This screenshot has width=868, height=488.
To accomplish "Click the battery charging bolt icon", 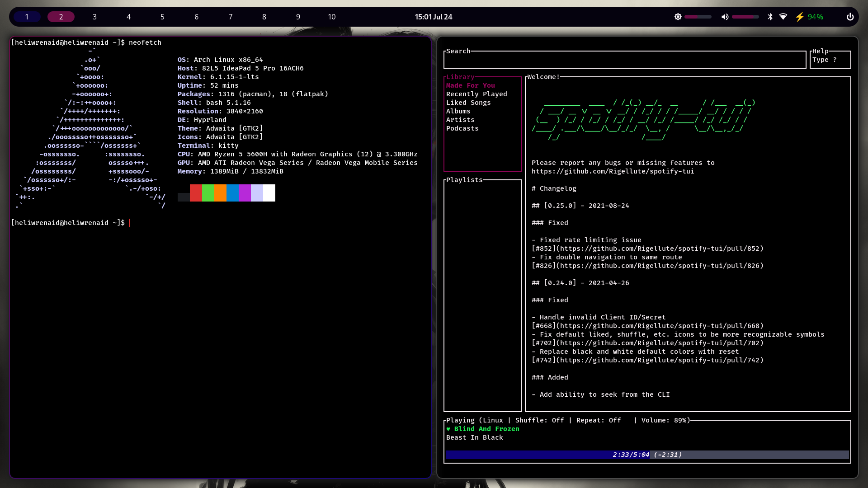I will 800,17.
